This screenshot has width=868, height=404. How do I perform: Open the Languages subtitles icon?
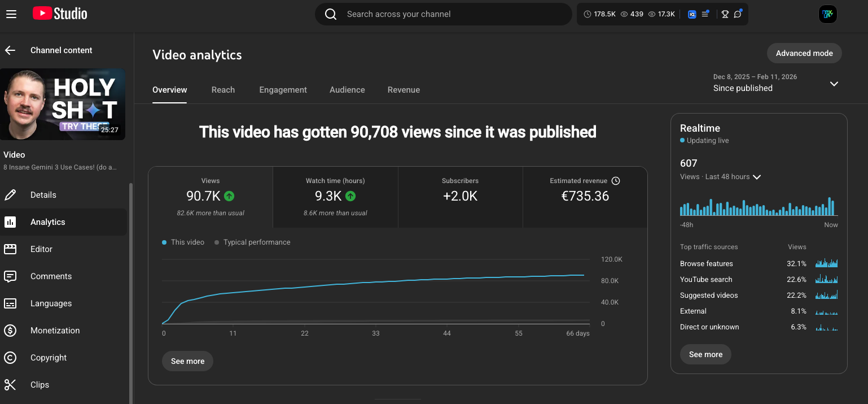point(10,303)
